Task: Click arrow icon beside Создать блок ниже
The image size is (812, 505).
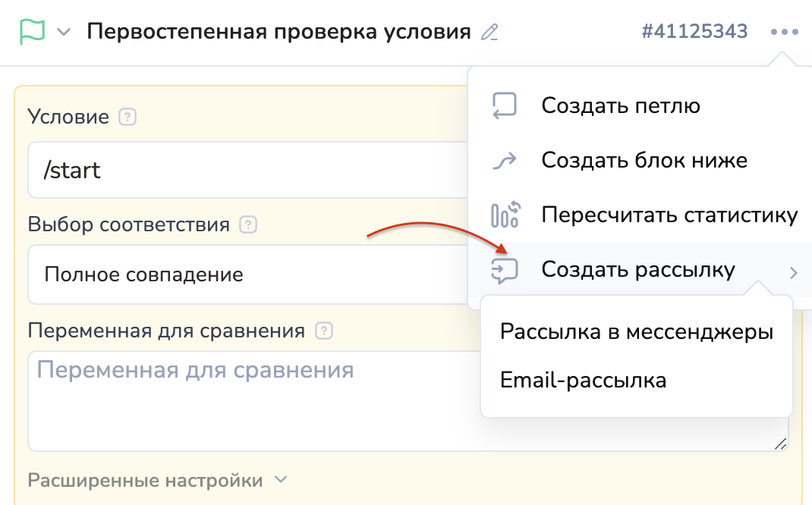Action: 505,161
